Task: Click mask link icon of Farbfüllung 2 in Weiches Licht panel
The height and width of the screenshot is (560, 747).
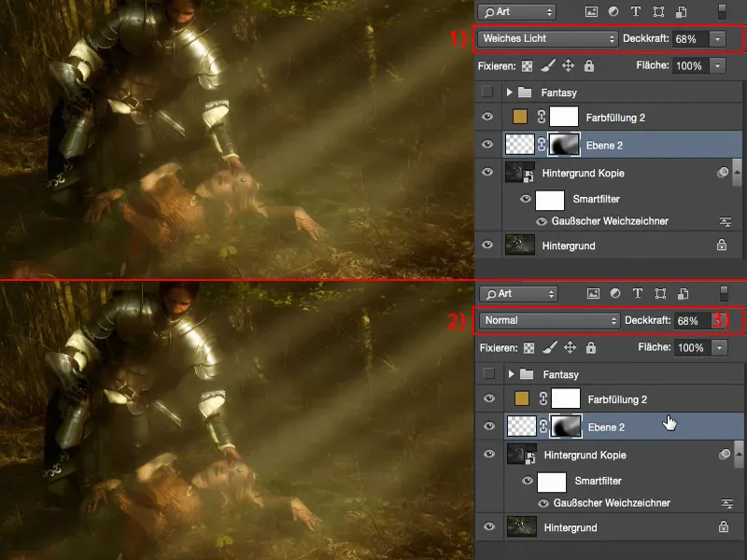Action: 542,117
